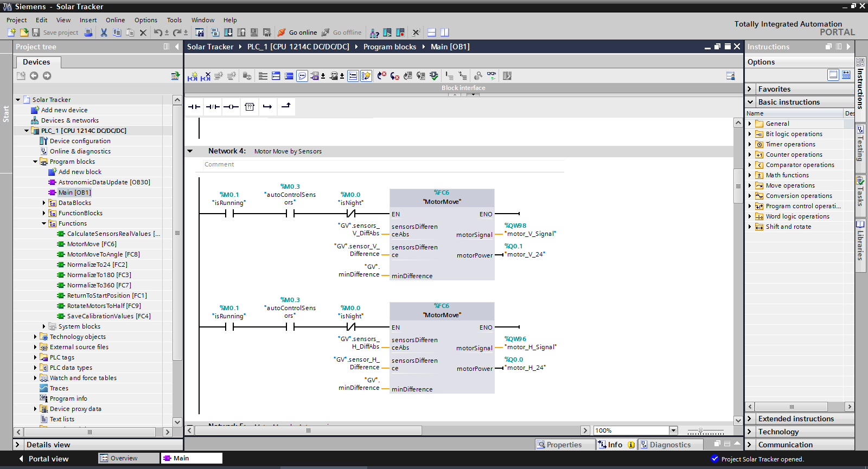
Task: Toggle the Instructions options pane mode icon
Action: click(833, 75)
